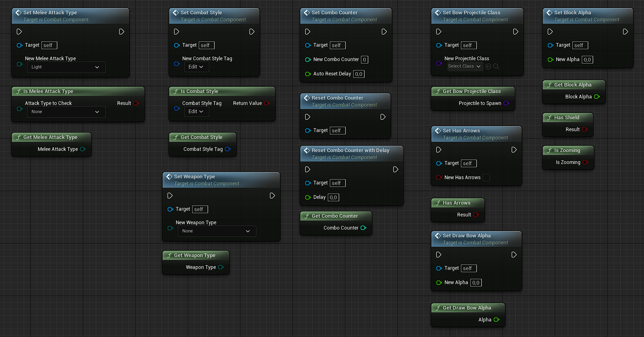Open the Edit dropdown under New Combat Style Tag
This screenshot has width=644, height=337.
[x=196, y=67]
